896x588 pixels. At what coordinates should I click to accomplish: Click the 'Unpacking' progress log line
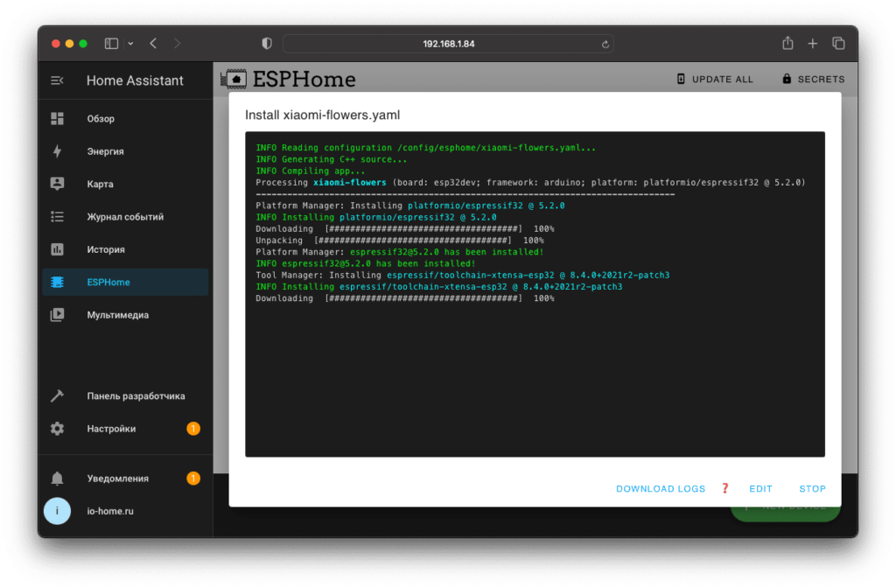(x=399, y=241)
